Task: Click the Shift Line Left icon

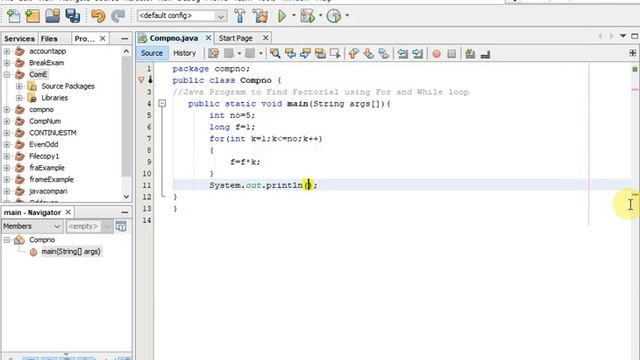Action: coord(403,53)
